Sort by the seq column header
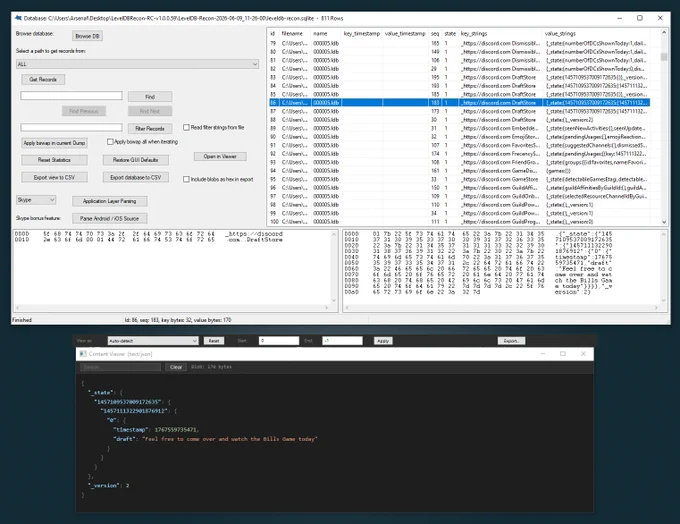Image resolution: width=680 pixels, height=524 pixels. click(x=435, y=33)
